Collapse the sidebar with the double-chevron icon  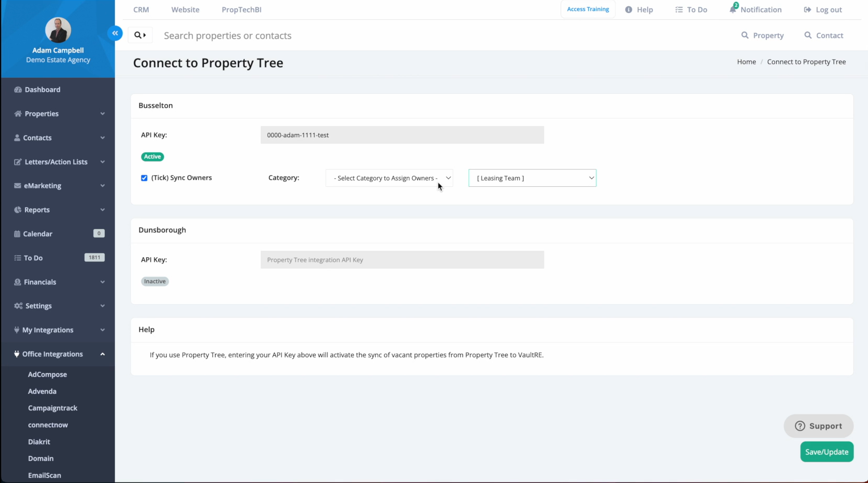click(x=115, y=33)
